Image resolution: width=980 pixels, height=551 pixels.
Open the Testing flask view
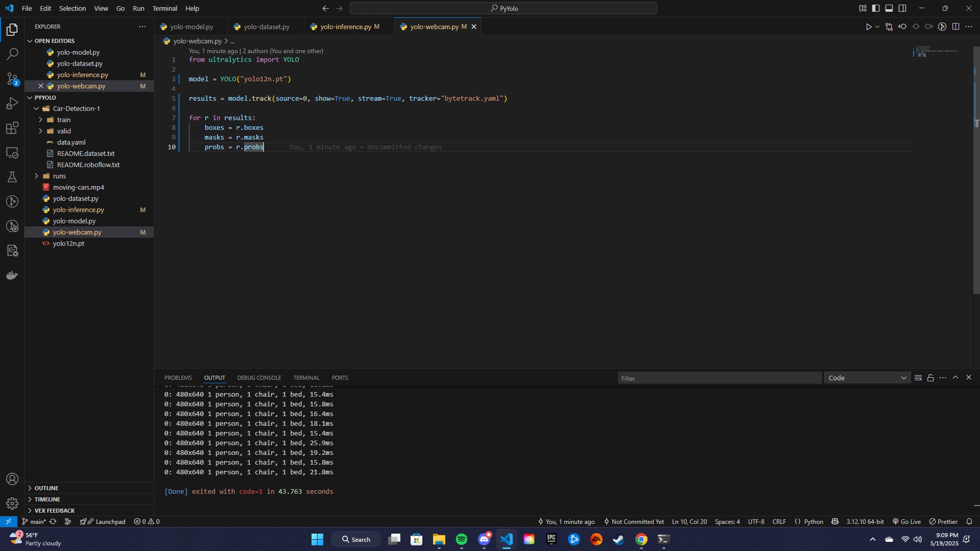pos(12,177)
